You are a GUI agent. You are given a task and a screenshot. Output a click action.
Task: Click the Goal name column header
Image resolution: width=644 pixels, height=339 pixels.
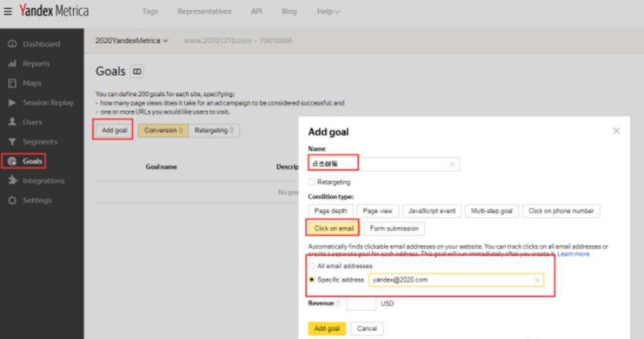161,167
